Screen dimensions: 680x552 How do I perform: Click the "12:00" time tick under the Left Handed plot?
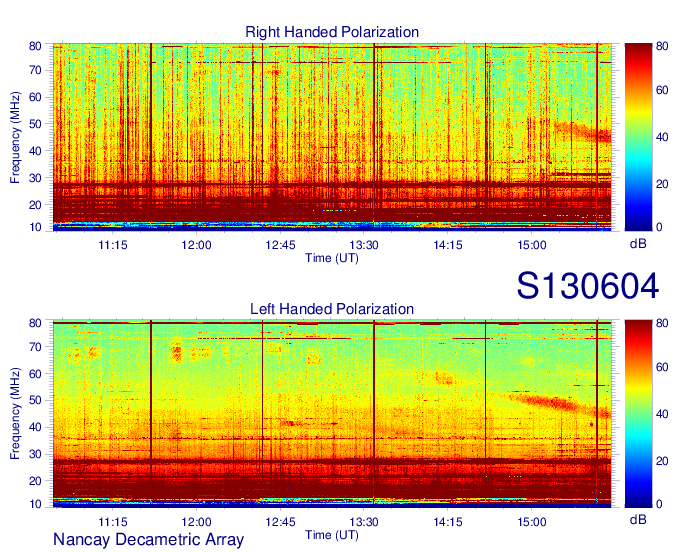196,522
